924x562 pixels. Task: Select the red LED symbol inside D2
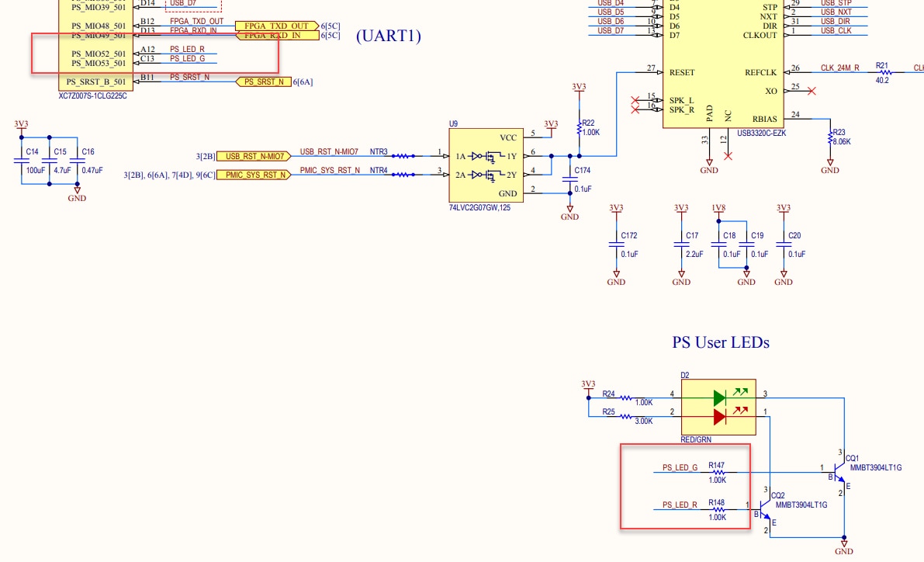point(719,417)
